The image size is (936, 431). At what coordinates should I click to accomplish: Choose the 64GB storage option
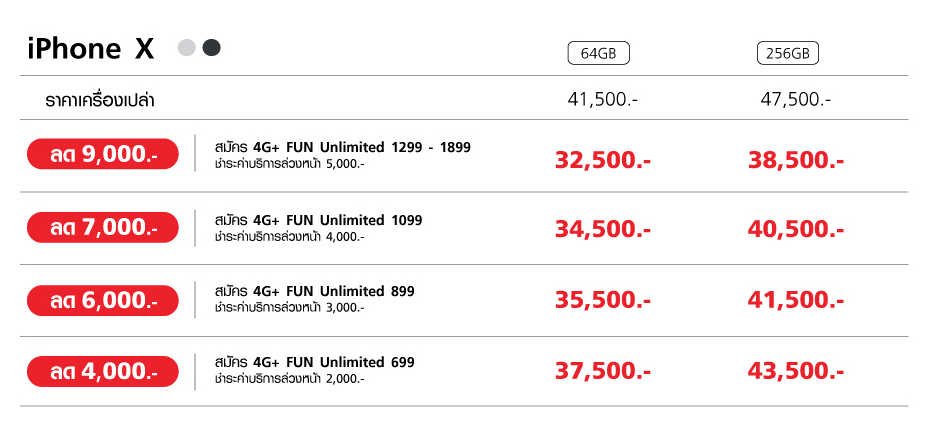point(598,54)
